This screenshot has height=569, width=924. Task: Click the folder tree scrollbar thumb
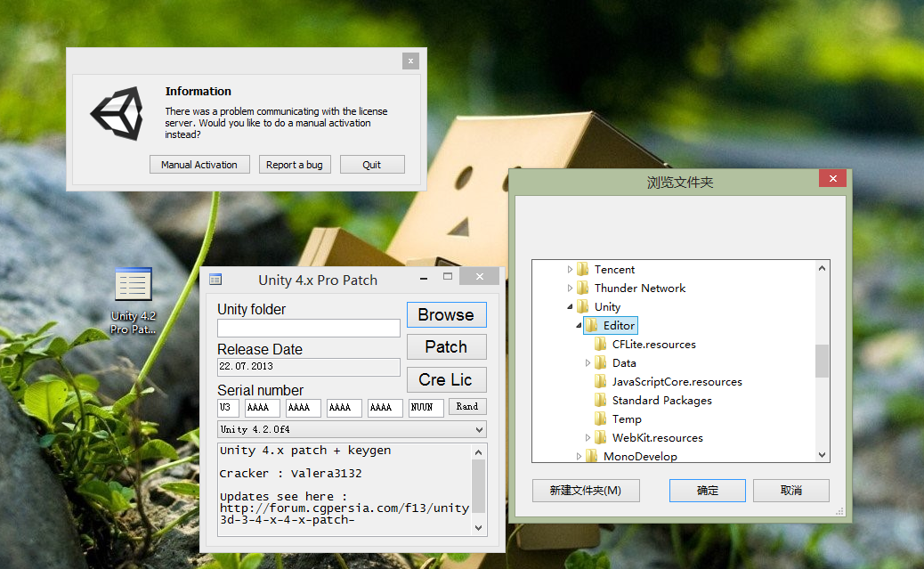tap(822, 361)
